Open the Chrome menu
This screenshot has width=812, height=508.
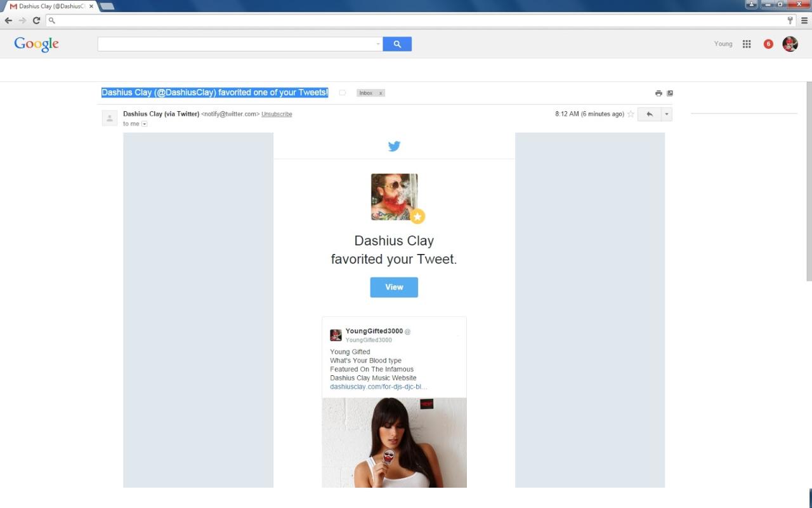tap(804, 20)
